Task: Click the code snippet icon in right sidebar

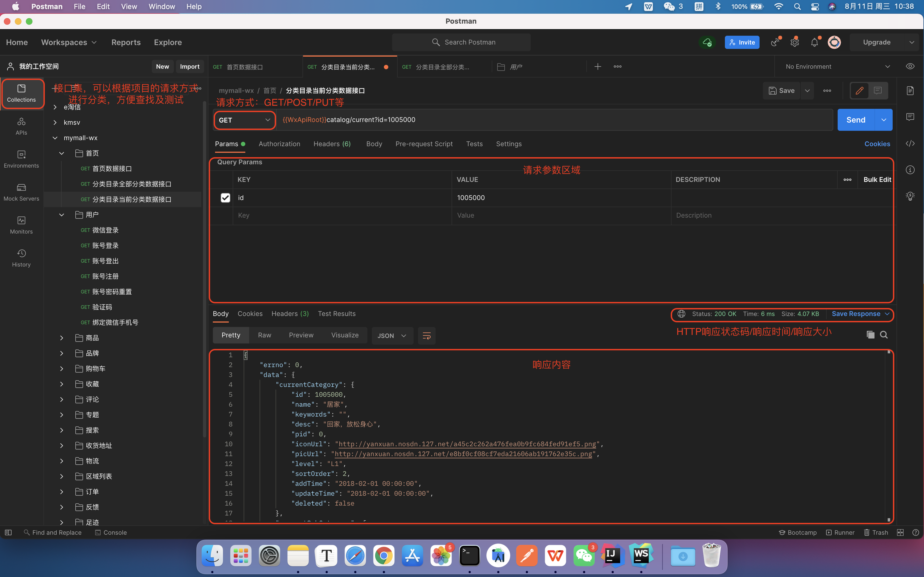Action: pyautogui.click(x=910, y=143)
